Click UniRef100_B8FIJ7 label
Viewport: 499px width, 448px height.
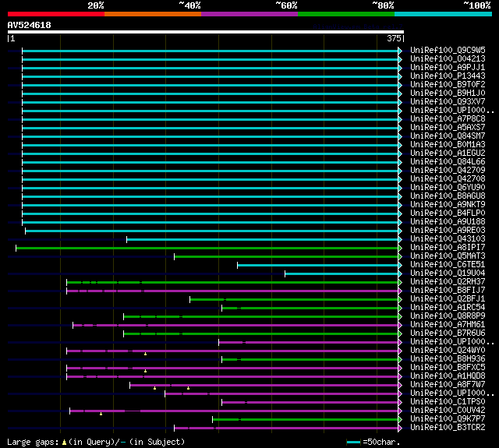click(448, 291)
